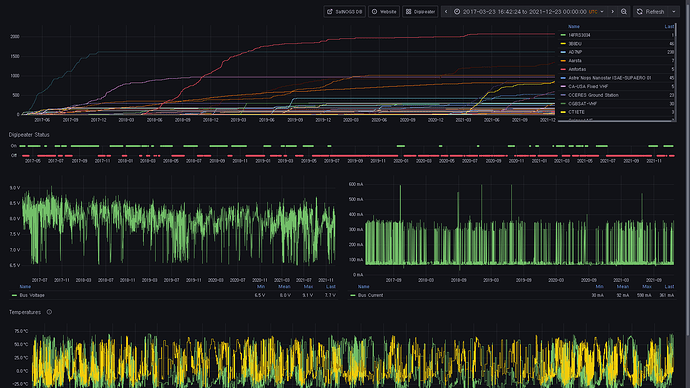The height and width of the screenshot is (388, 690).
Task: Sort Bus Current legend by Name
Action: pos(363,286)
